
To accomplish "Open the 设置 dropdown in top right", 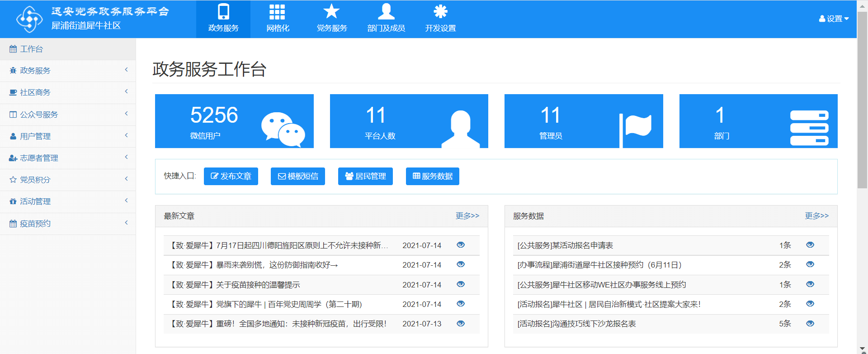I will [834, 19].
